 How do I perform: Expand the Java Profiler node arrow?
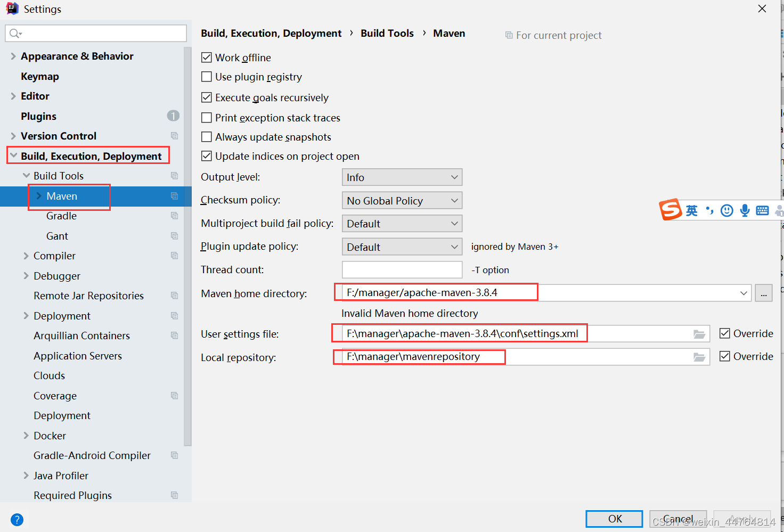26,476
